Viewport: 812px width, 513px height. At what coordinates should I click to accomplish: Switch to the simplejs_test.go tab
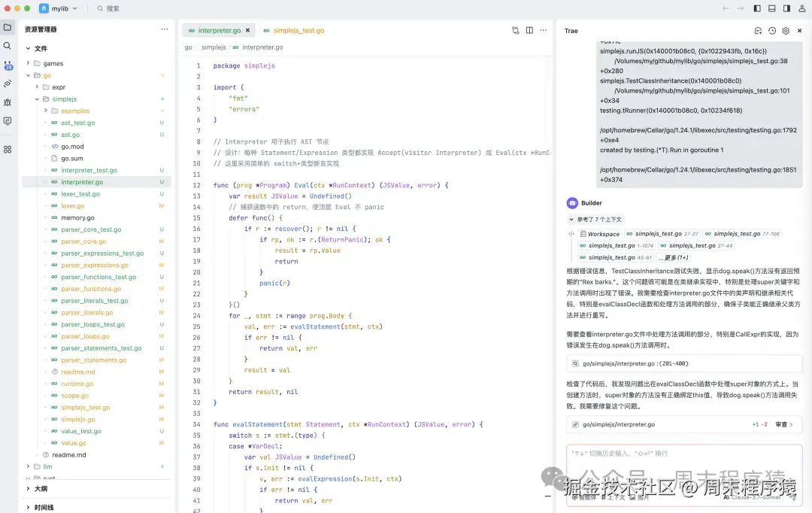click(294, 31)
